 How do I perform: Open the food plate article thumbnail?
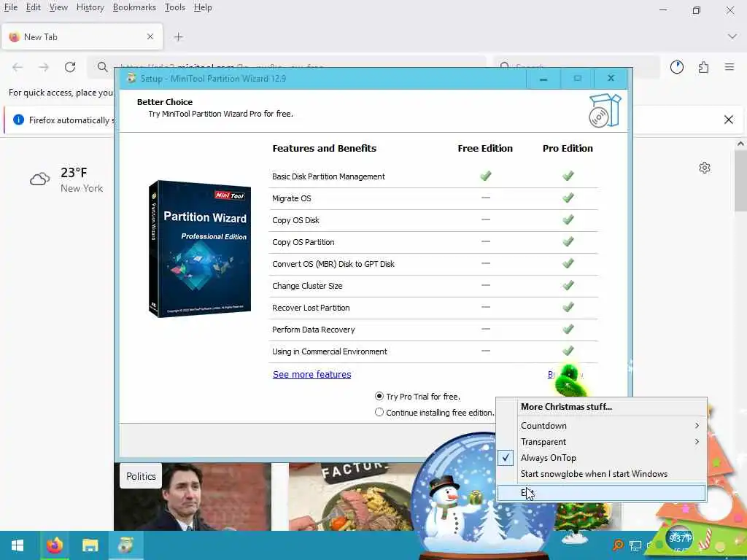pyautogui.click(x=352, y=497)
